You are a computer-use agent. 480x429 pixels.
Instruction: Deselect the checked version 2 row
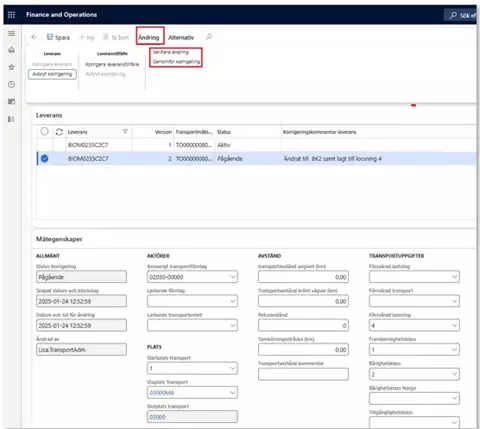pyautogui.click(x=44, y=159)
